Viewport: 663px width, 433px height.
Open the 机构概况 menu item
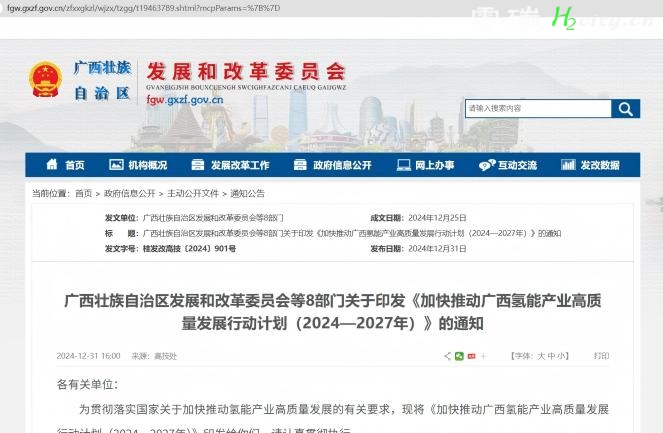tap(148, 165)
